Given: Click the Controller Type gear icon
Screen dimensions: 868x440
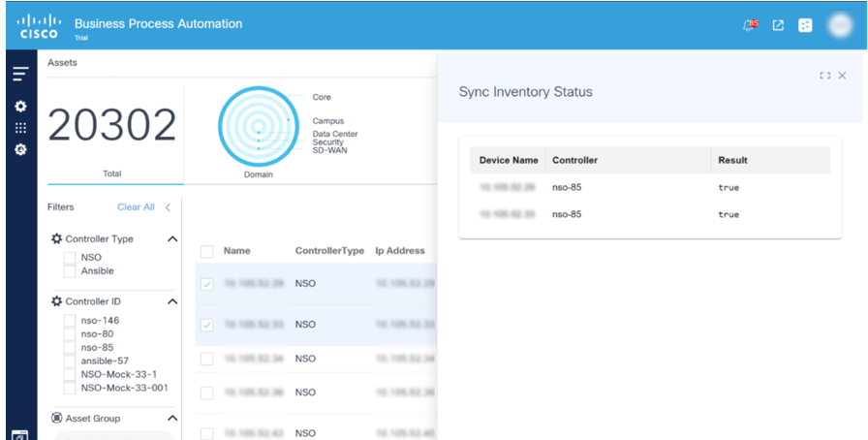Looking at the screenshot, I should pos(56,238).
